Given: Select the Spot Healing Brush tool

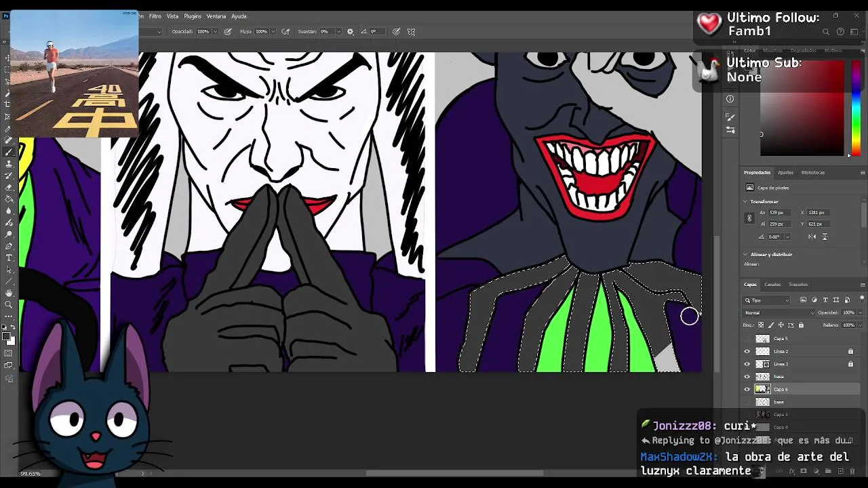Looking at the screenshot, I should pyautogui.click(x=8, y=140).
